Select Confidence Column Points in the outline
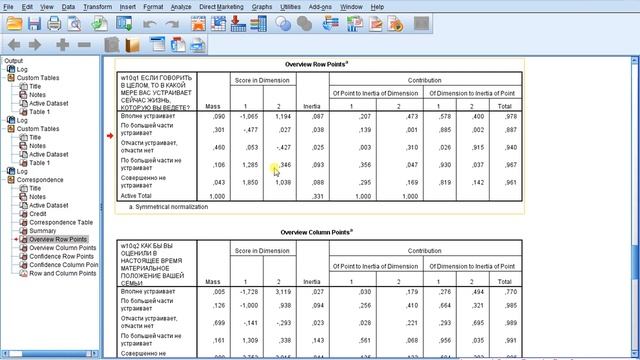This screenshot has width=640, height=360. pyautogui.click(x=64, y=265)
